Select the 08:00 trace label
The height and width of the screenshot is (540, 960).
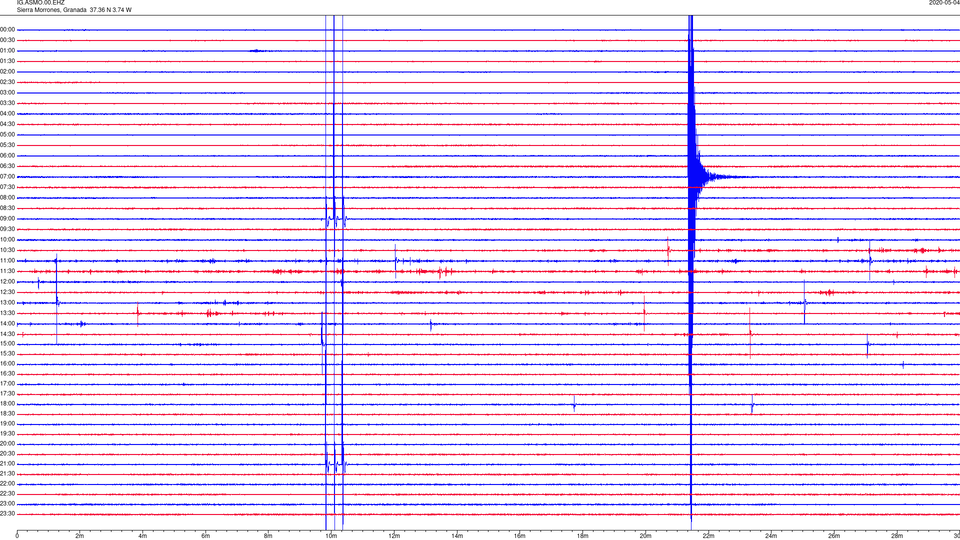[7, 198]
